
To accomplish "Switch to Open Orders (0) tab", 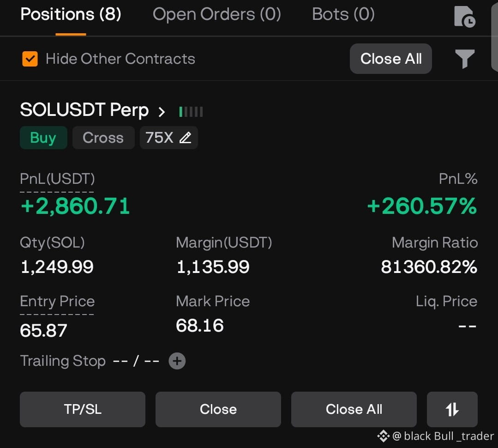I will [217, 14].
